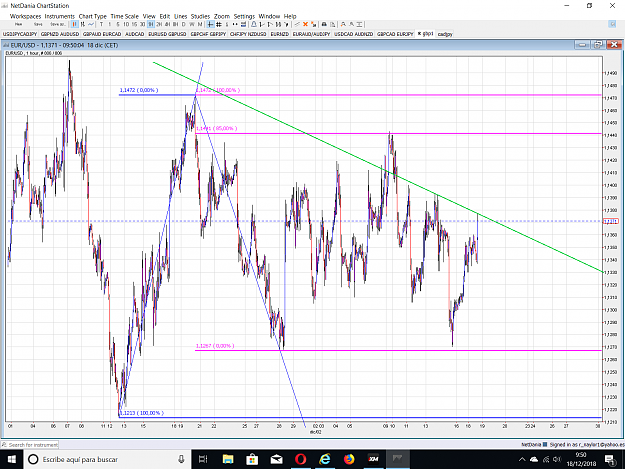625x469 pixels.
Task: Switch to AUDCAD workspace tab
Action: tap(134, 34)
